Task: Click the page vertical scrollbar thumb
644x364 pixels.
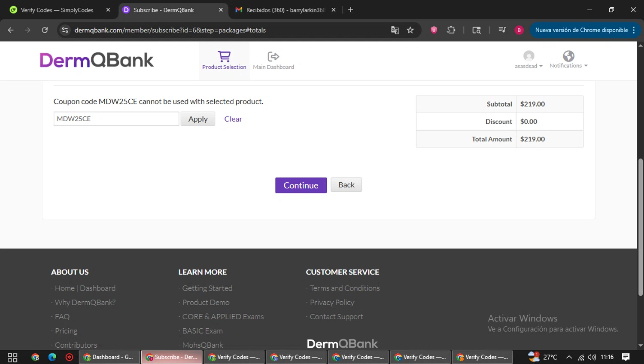Action: (x=641, y=227)
